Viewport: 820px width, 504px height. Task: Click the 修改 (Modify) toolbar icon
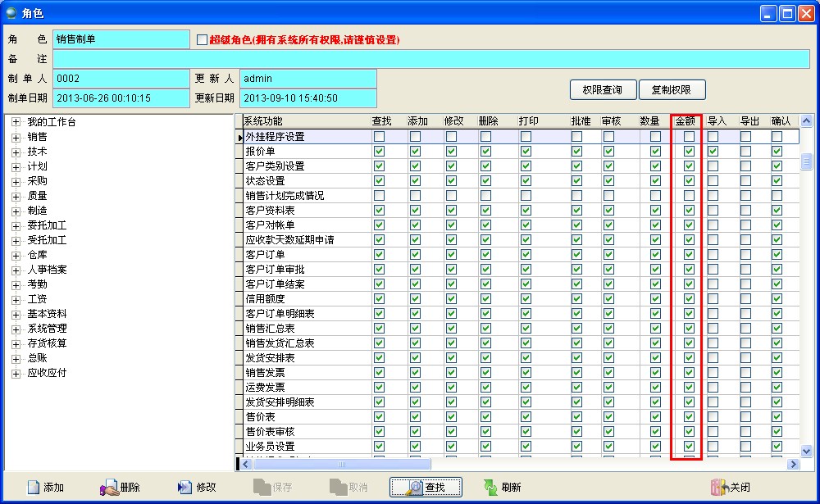(185, 487)
